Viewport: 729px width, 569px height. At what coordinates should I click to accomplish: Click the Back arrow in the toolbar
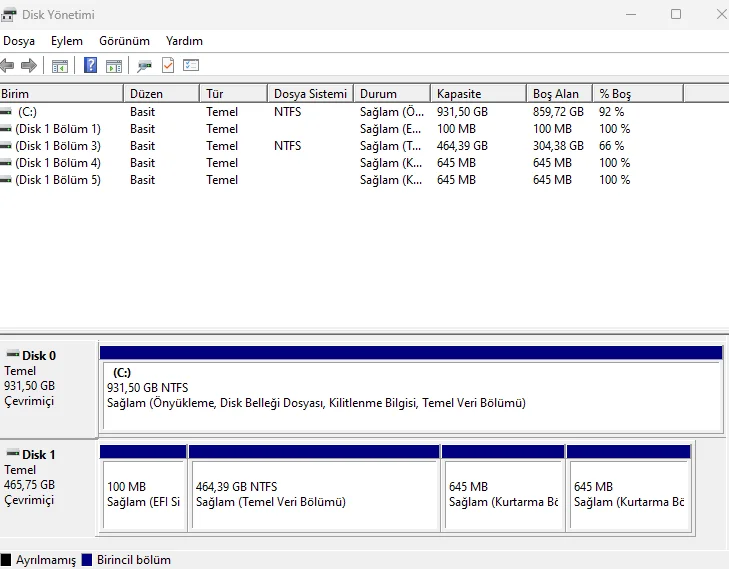pos(8,66)
